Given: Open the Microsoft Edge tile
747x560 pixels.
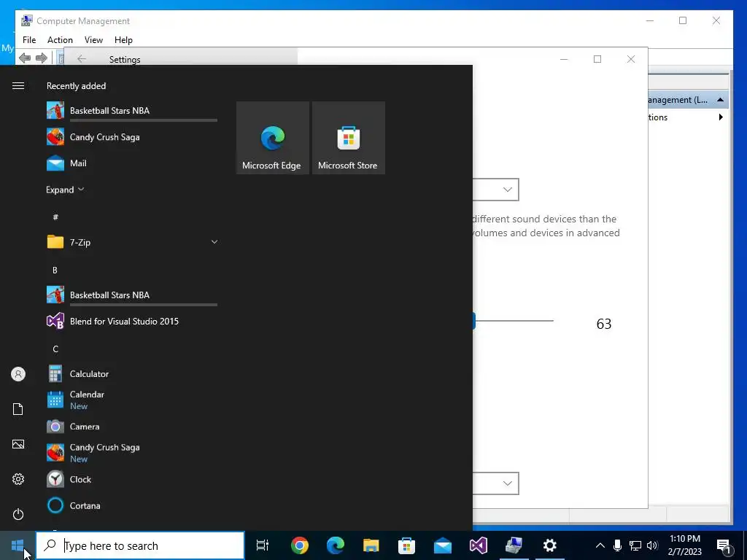Looking at the screenshot, I should (x=273, y=138).
